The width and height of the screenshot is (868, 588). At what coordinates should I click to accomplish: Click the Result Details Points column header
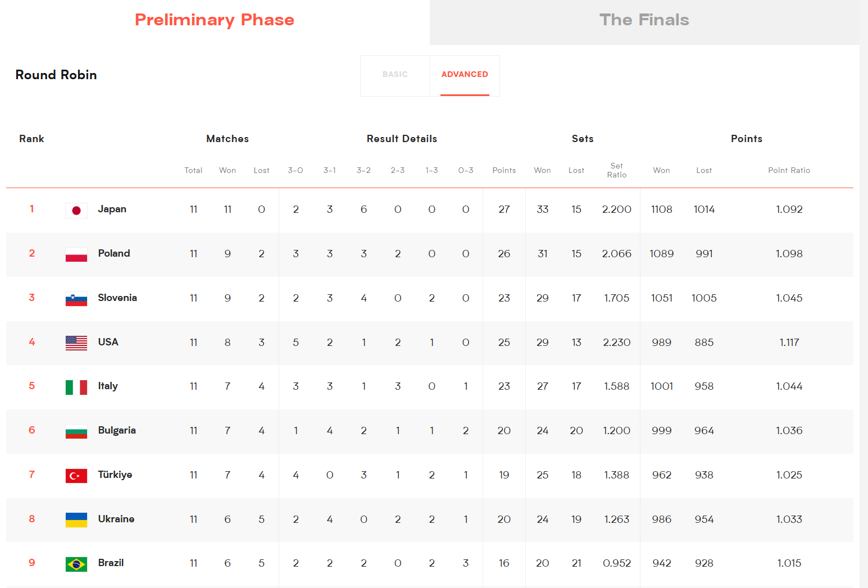[504, 171]
